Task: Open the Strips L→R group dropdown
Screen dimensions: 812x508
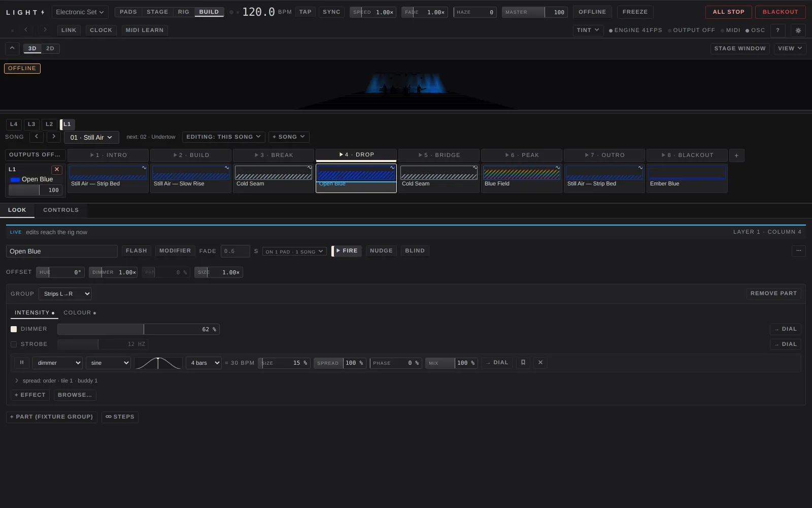Action: click(65, 294)
